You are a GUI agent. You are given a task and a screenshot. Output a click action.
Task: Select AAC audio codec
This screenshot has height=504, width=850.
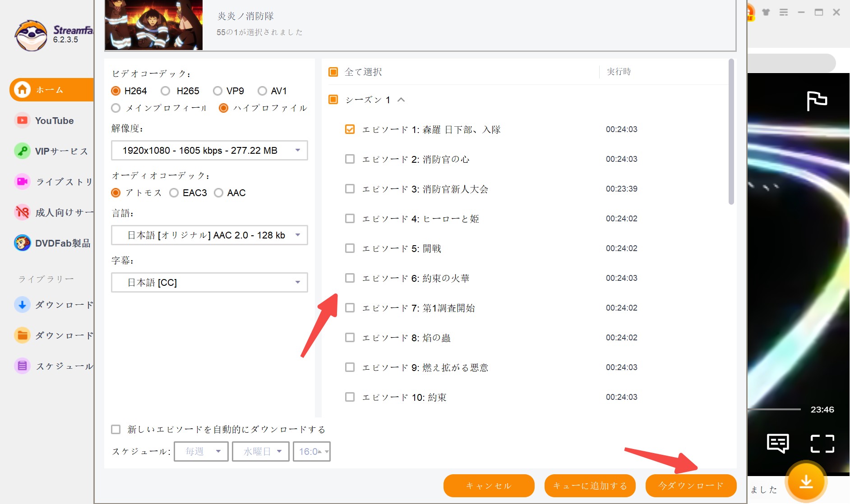218,193
